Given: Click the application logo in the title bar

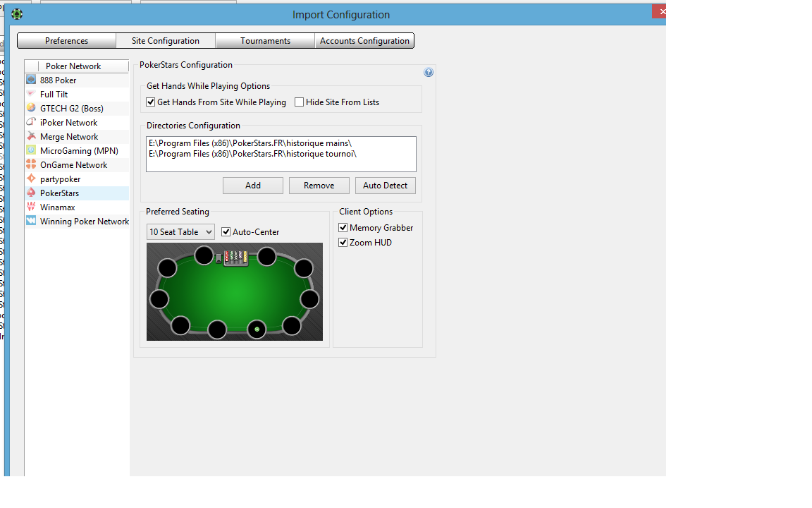Looking at the screenshot, I should pyautogui.click(x=17, y=14).
